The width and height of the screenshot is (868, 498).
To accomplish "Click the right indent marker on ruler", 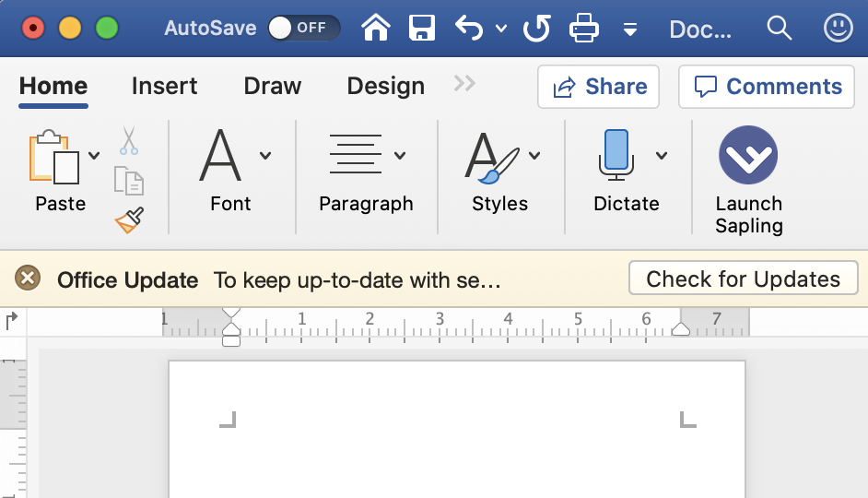I will [680, 329].
